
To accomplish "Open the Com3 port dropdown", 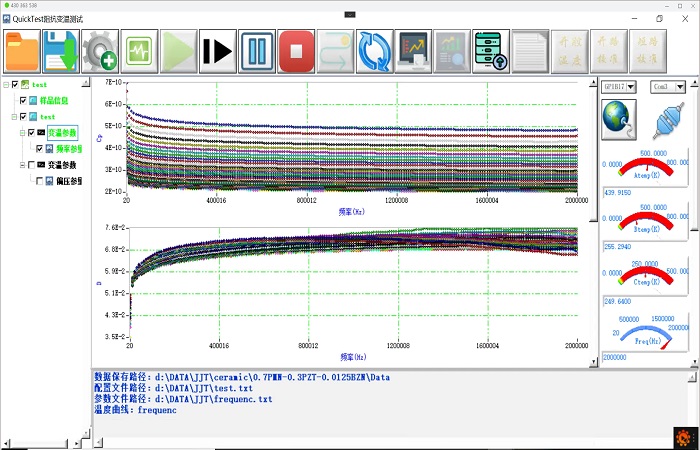I will coord(680,87).
